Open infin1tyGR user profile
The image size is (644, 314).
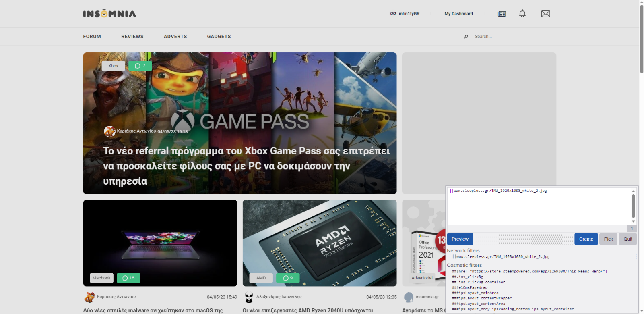pyautogui.click(x=409, y=14)
